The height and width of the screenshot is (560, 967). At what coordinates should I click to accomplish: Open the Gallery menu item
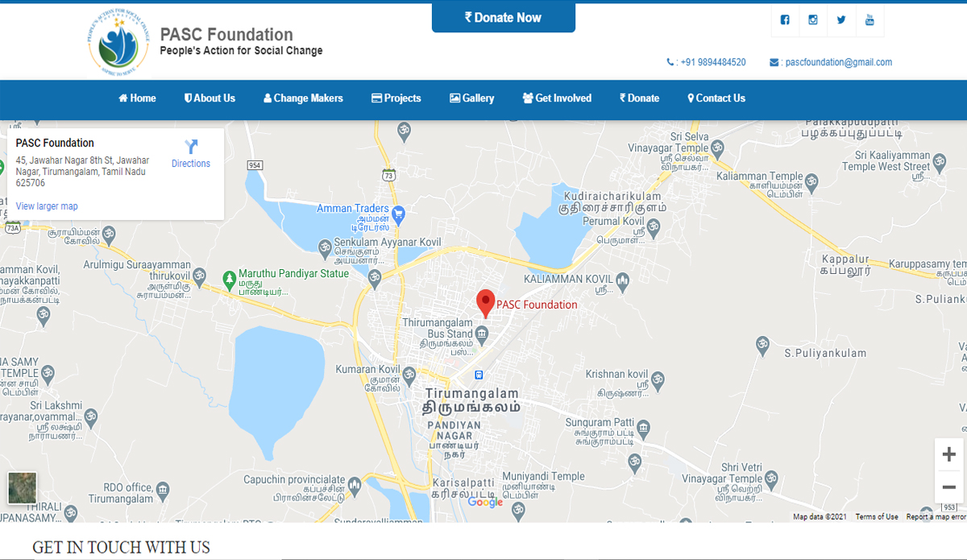click(x=472, y=98)
